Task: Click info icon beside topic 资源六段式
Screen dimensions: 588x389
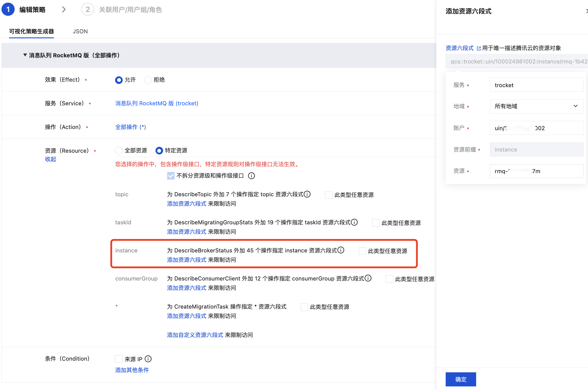Action: click(307, 194)
